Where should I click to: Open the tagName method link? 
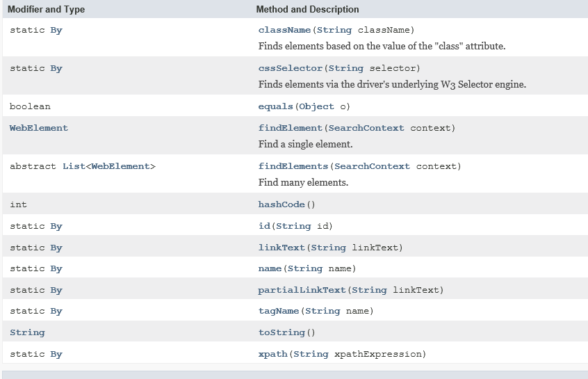tap(279, 311)
